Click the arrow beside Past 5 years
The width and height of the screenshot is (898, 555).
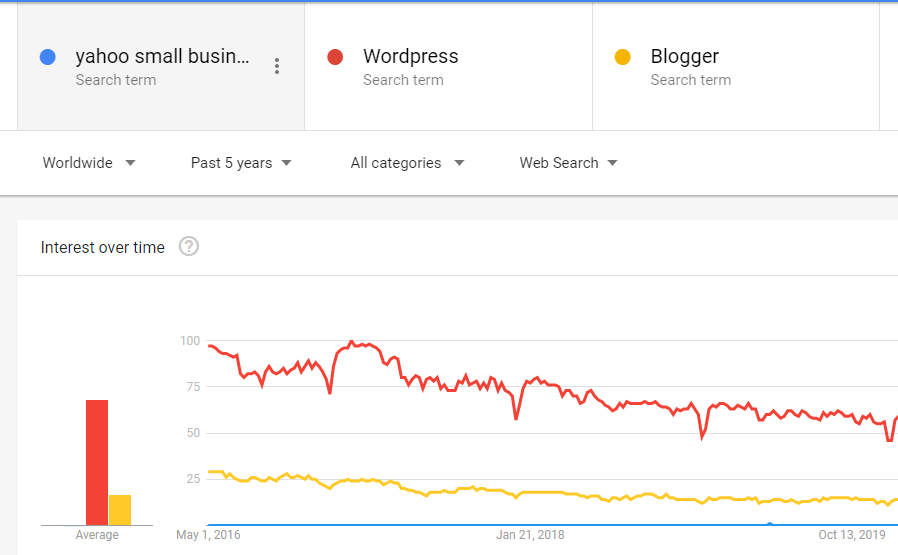(x=286, y=163)
